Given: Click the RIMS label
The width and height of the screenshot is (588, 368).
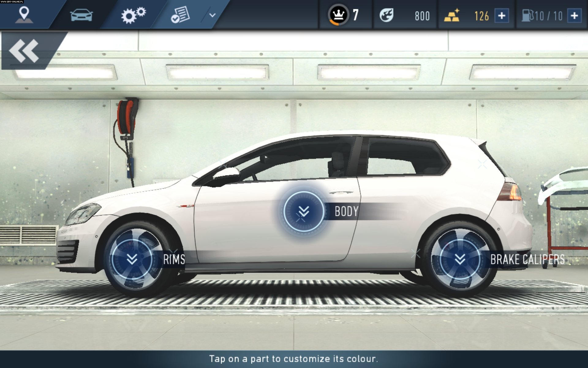Looking at the screenshot, I should (x=174, y=259).
